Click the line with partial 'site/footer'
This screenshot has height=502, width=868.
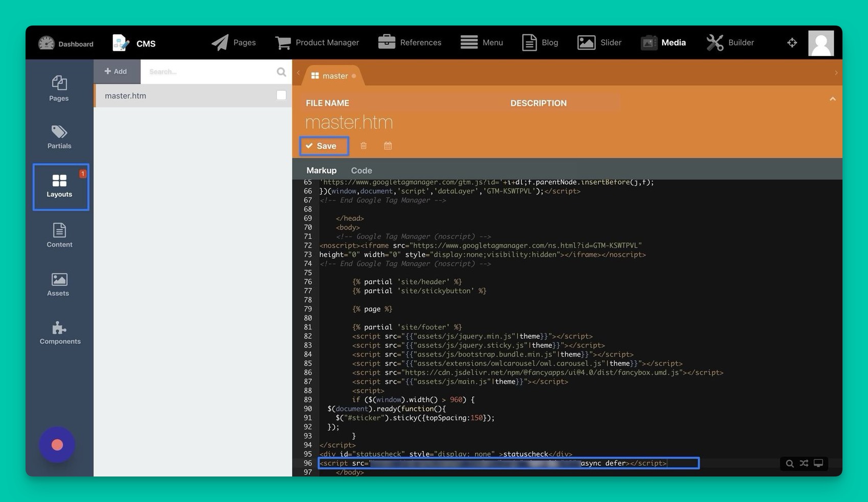pos(407,327)
